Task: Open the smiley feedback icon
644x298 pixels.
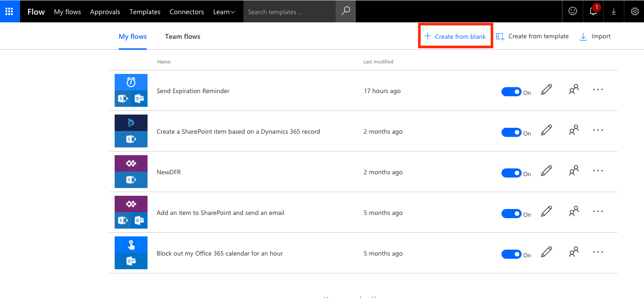Action: pos(573,11)
